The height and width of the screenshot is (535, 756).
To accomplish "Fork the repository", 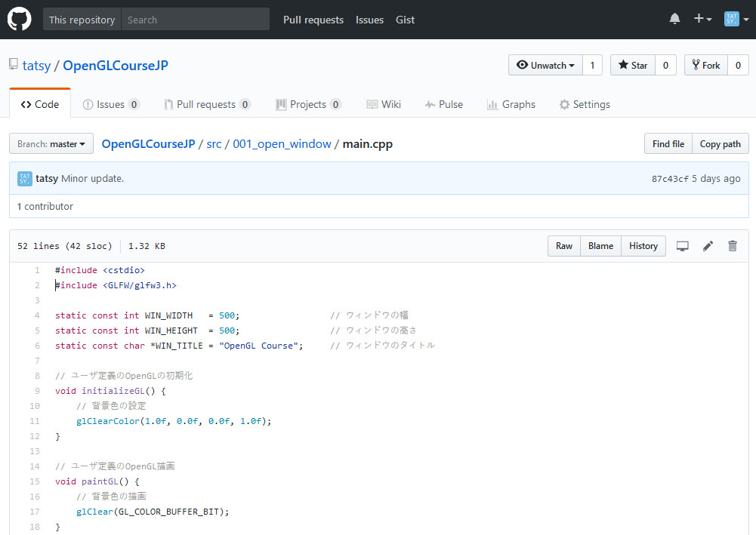I will pos(706,66).
